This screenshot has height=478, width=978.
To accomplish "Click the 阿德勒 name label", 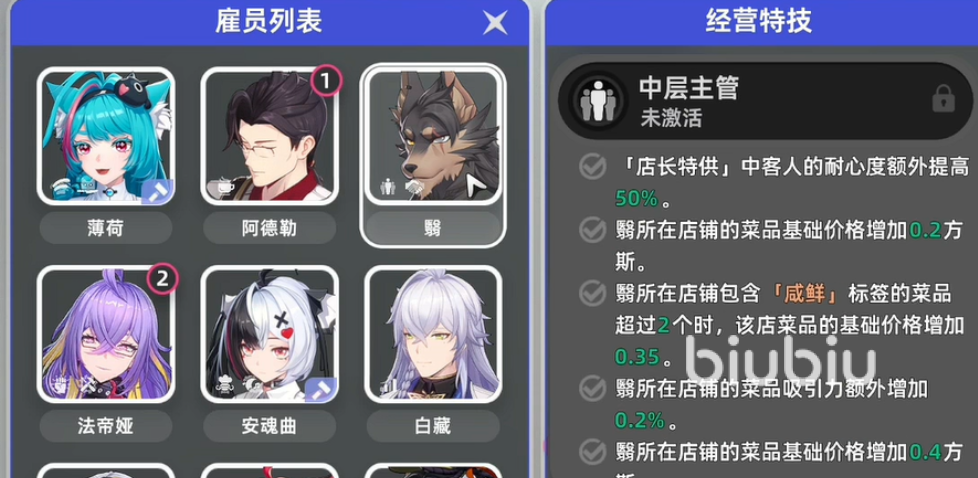I will click(269, 228).
